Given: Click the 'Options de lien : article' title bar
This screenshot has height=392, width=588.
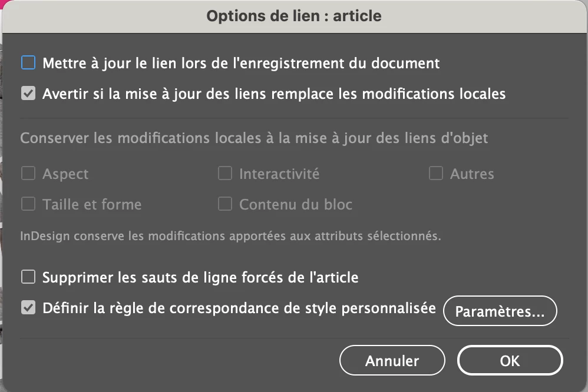Looking at the screenshot, I should [294, 16].
